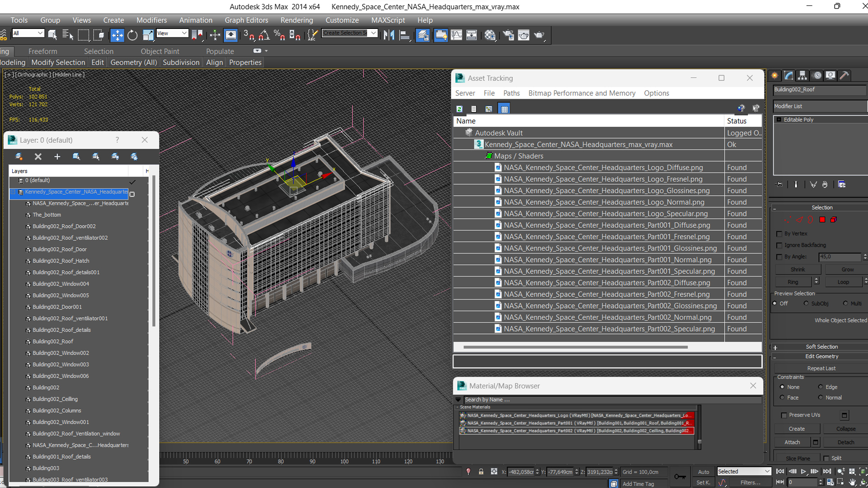Open the Rendering menu
This screenshot has width=868, height=488.
297,20
